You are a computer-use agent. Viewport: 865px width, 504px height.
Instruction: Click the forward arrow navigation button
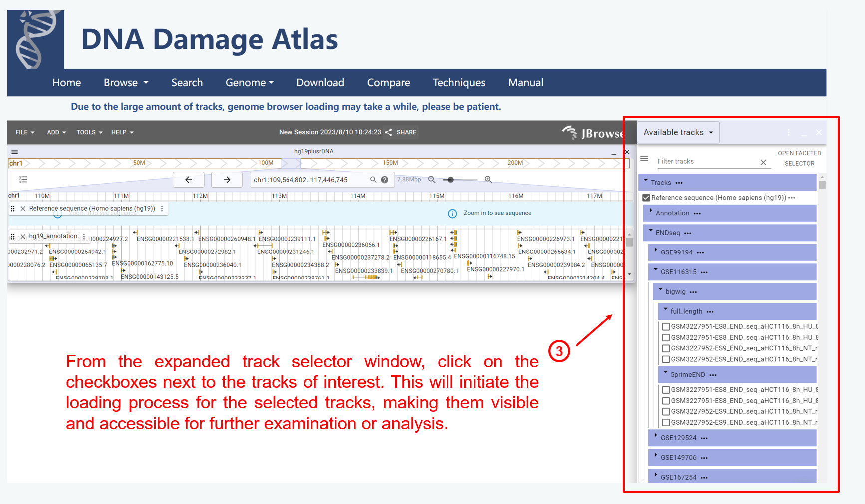click(x=227, y=180)
